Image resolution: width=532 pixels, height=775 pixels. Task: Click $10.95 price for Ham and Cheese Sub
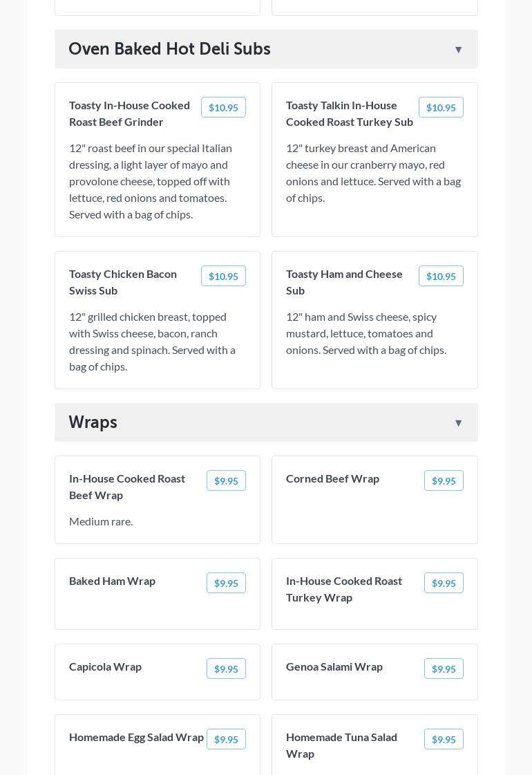441,277
